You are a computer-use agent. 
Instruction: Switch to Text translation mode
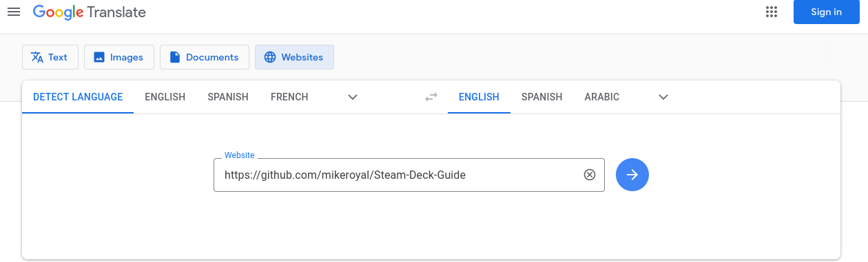(50, 57)
